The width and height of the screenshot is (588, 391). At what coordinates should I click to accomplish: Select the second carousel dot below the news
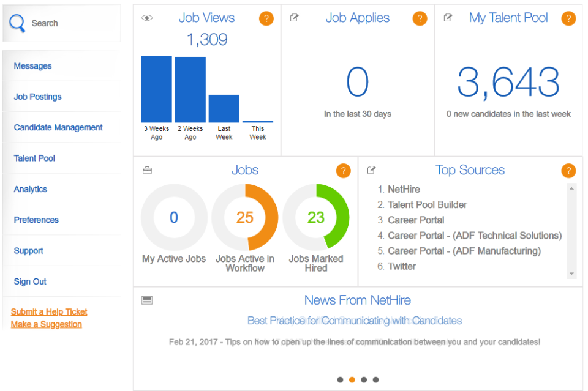(x=352, y=379)
